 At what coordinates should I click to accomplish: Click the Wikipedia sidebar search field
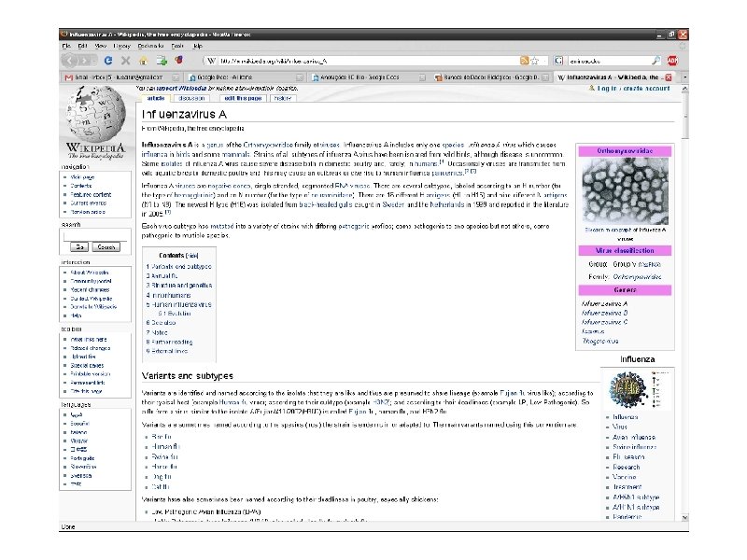(95, 237)
